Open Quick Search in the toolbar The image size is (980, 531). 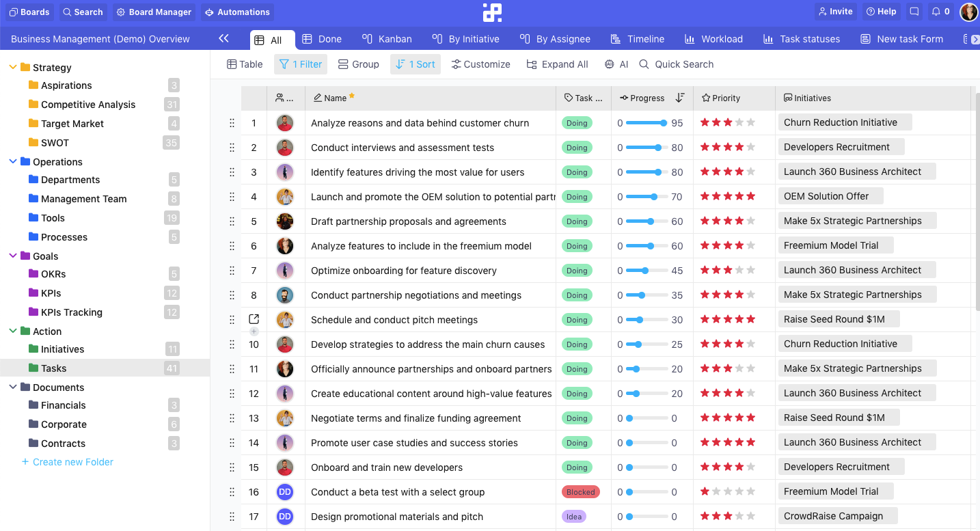676,64
